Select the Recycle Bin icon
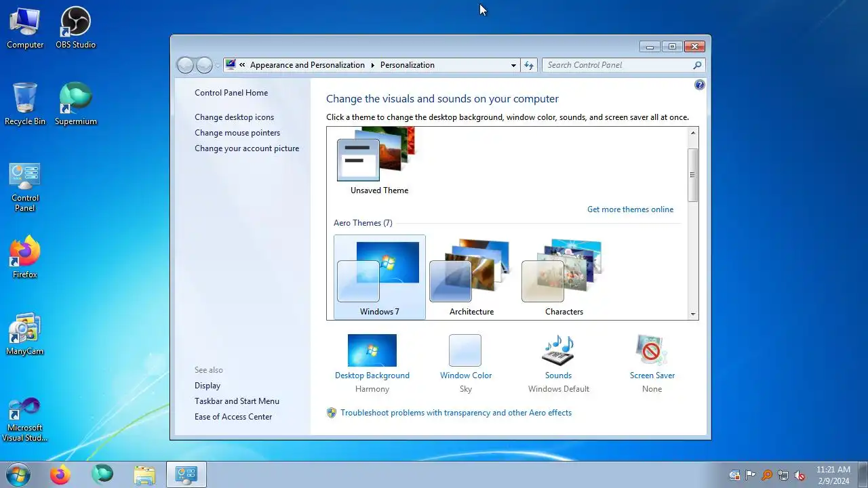The height and width of the screenshot is (488, 868). 25,104
